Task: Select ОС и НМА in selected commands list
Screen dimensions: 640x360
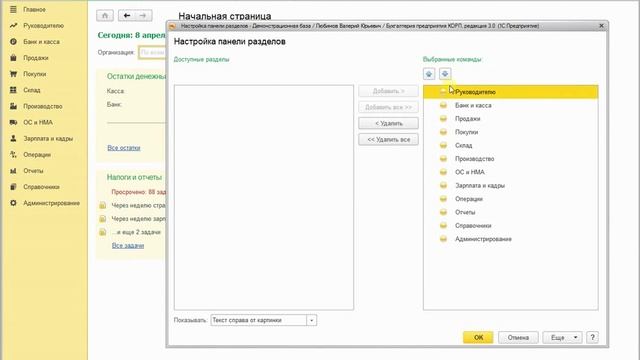Action: [x=511, y=172]
